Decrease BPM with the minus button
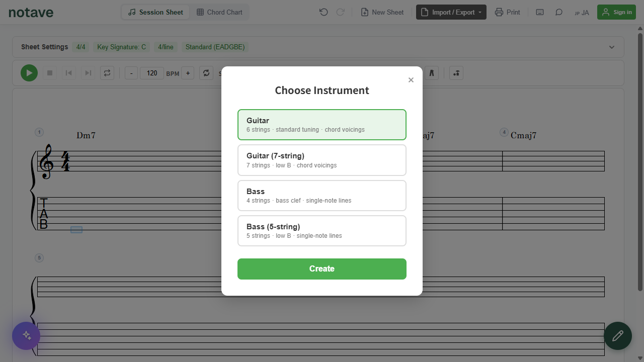The image size is (644, 362). (131, 73)
